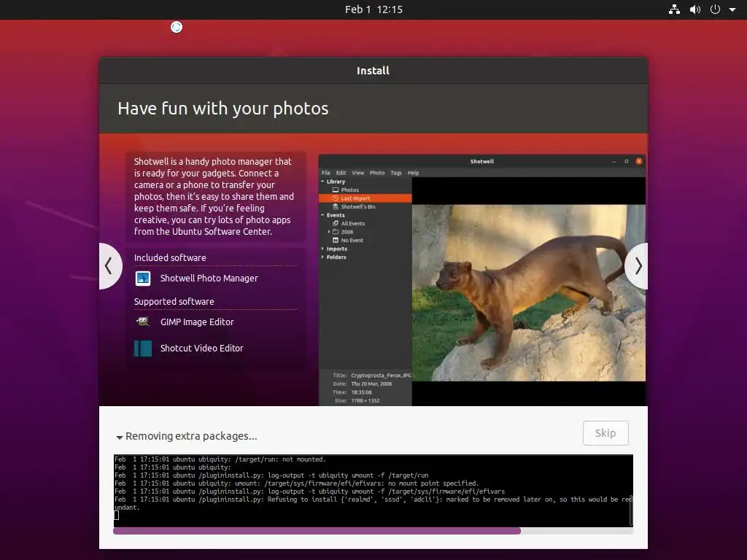Click the Shotwell window minimize button
This screenshot has height=560, width=747.
[614, 161]
